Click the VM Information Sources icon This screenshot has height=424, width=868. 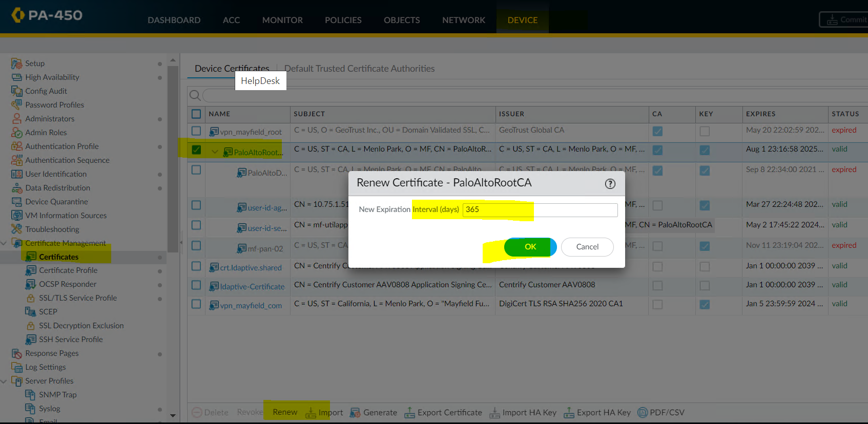click(x=16, y=216)
